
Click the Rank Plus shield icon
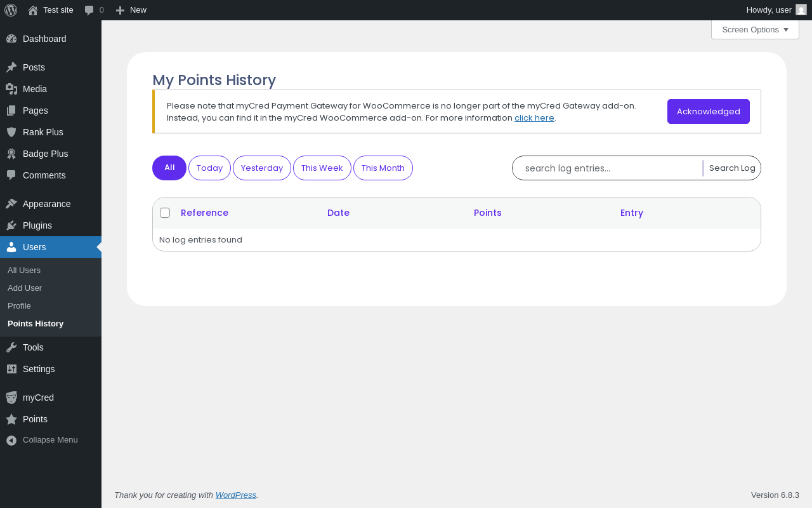[x=11, y=132]
